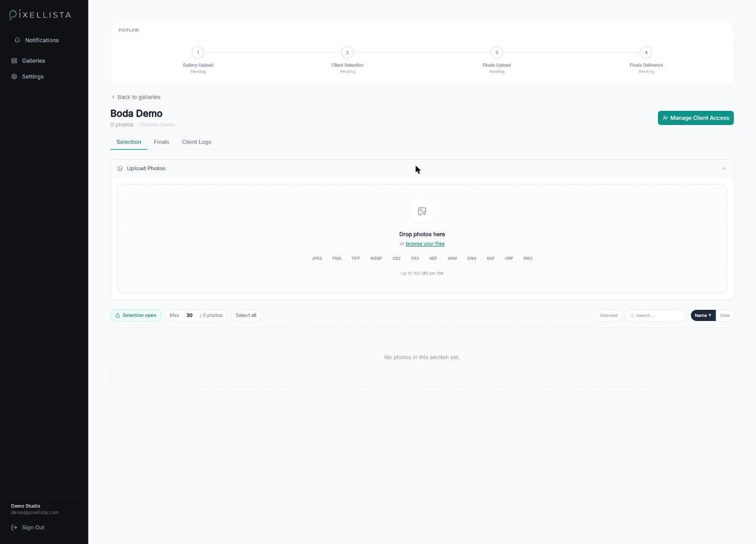Open the Settings gear icon
The height and width of the screenshot is (544, 756).
(14, 77)
